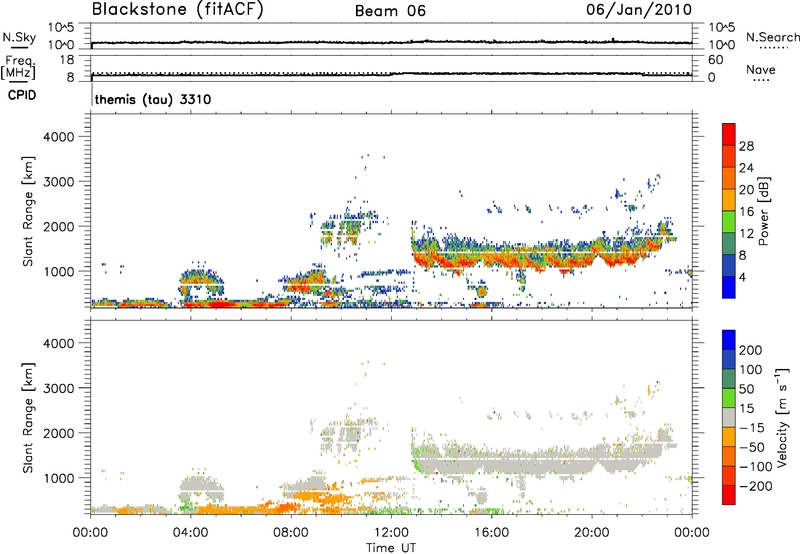The width and height of the screenshot is (800, 554).
Task: Click the frequency line trace in Freq panel
Action: (x=391, y=74)
